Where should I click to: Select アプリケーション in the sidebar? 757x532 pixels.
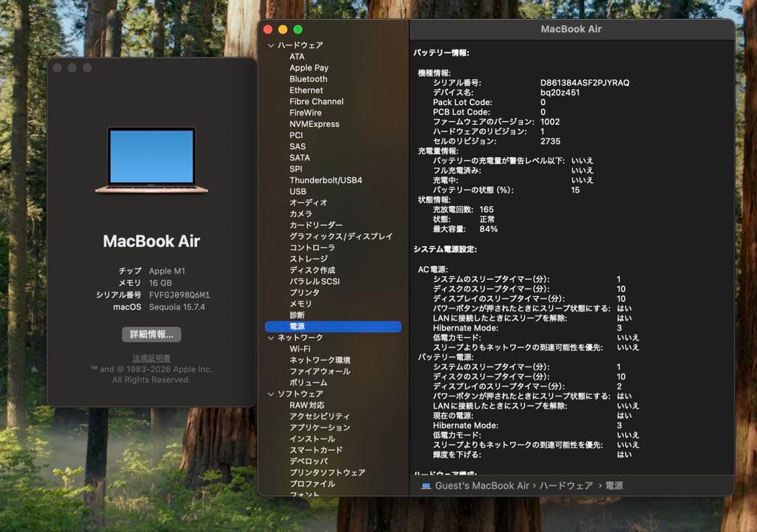[x=320, y=428]
